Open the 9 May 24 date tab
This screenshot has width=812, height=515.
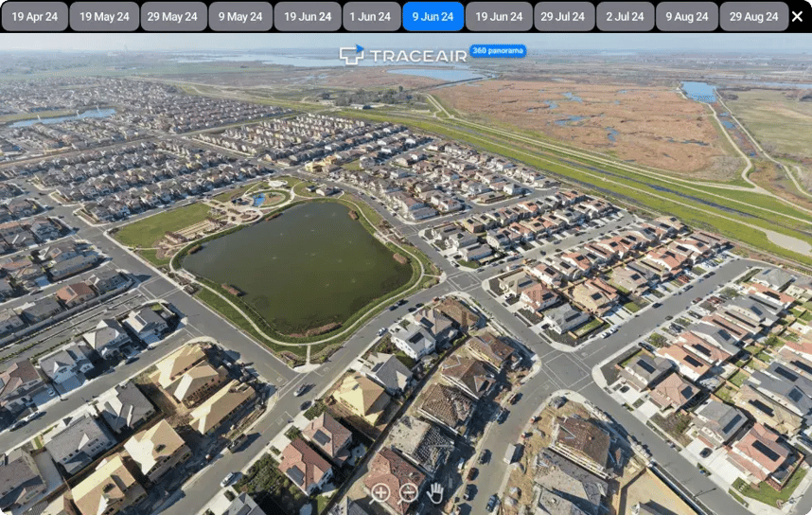pos(240,17)
